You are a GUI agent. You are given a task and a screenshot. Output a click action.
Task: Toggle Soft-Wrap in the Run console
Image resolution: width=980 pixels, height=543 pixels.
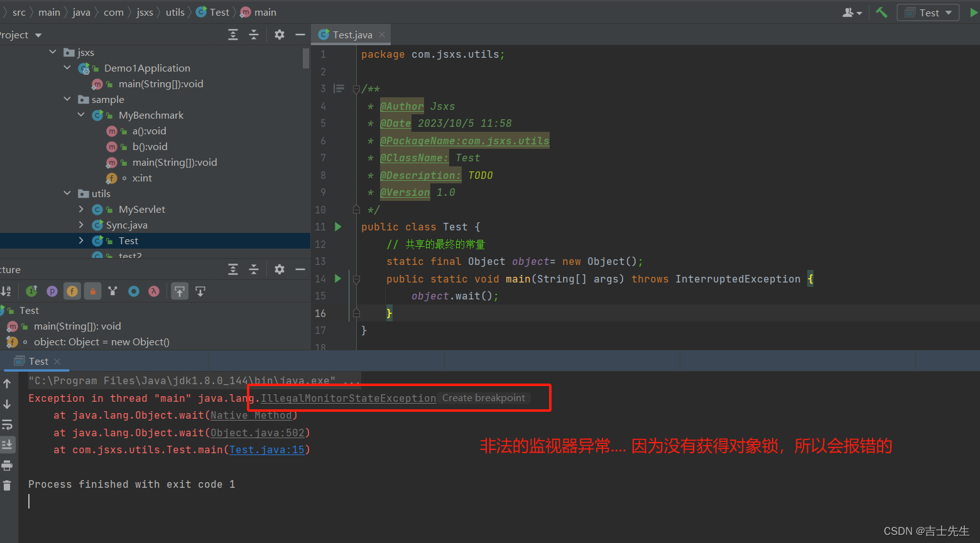[7, 424]
